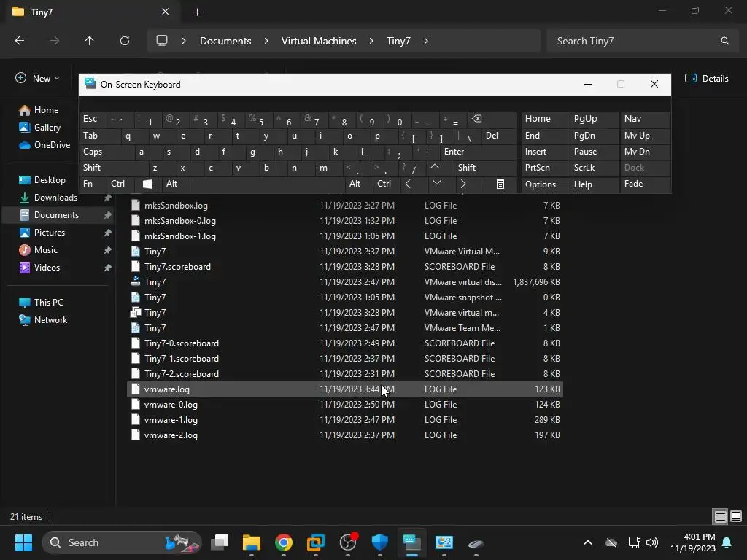This screenshot has height=560, width=747.
Task: Refresh the Tiny7 folder view
Action: (x=124, y=41)
